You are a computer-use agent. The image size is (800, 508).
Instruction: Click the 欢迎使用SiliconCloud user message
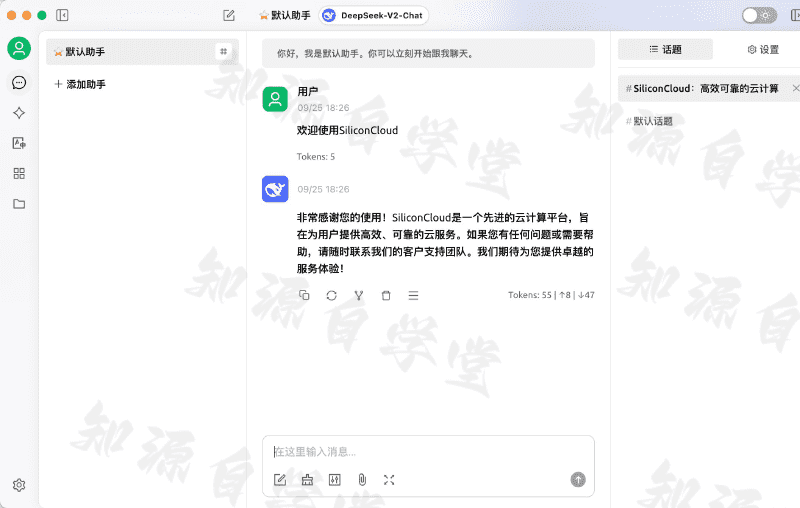(347, 131)
